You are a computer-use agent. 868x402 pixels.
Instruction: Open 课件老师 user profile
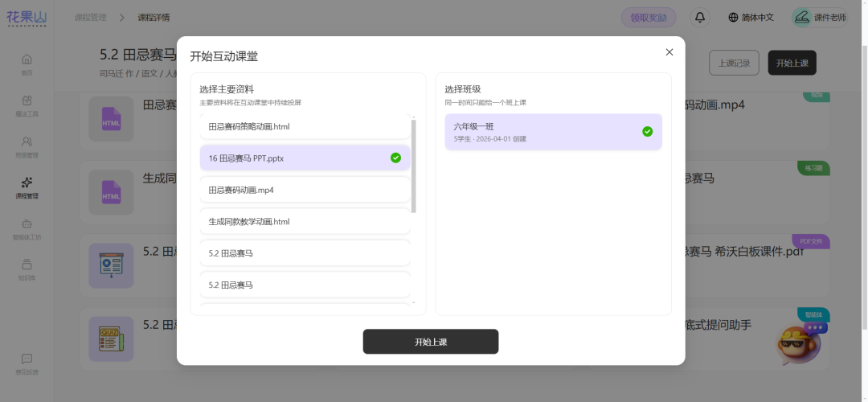click(x=819, y=17)
